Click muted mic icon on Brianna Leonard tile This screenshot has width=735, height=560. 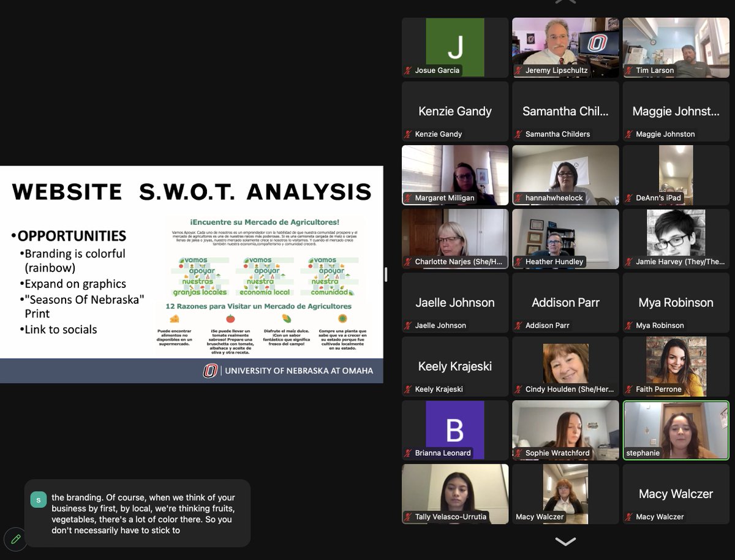pos(408,453)
